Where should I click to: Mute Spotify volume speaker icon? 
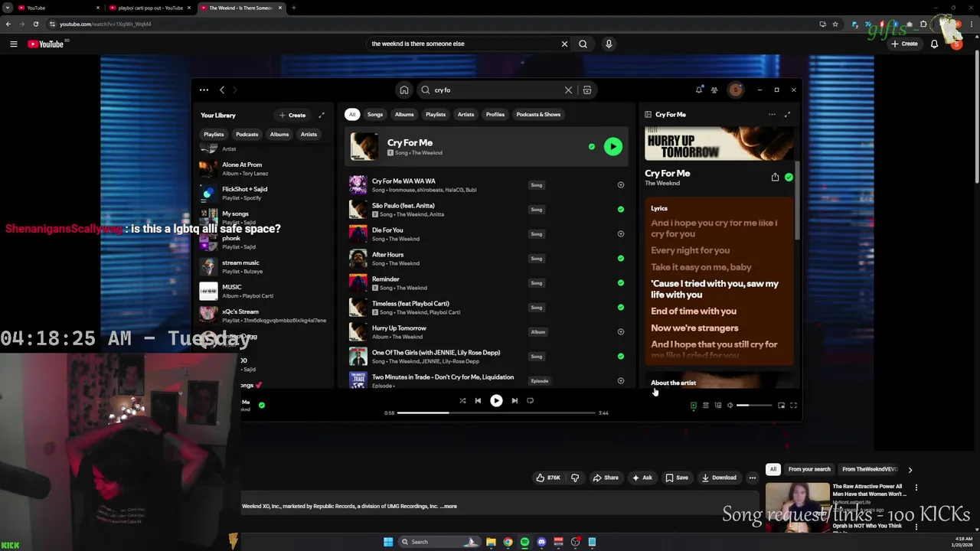tap(730, 406)
